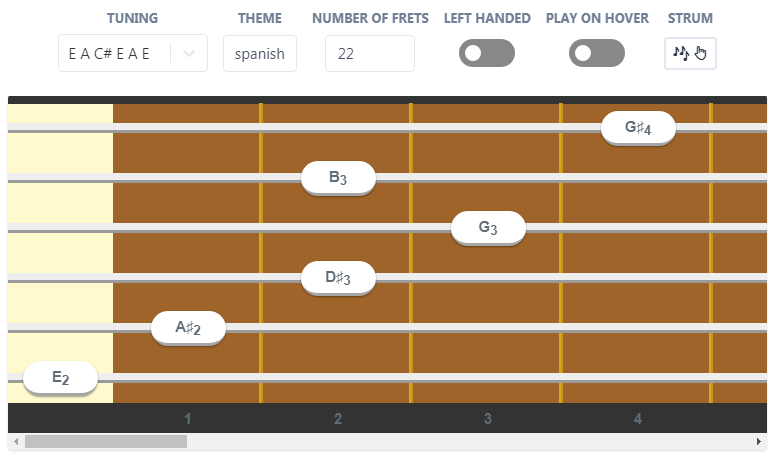Image resolution: width=773 pixels, height=457 pixels.
Task: Enable the Play on Hover switch
Action: click(x=596, y=53)
